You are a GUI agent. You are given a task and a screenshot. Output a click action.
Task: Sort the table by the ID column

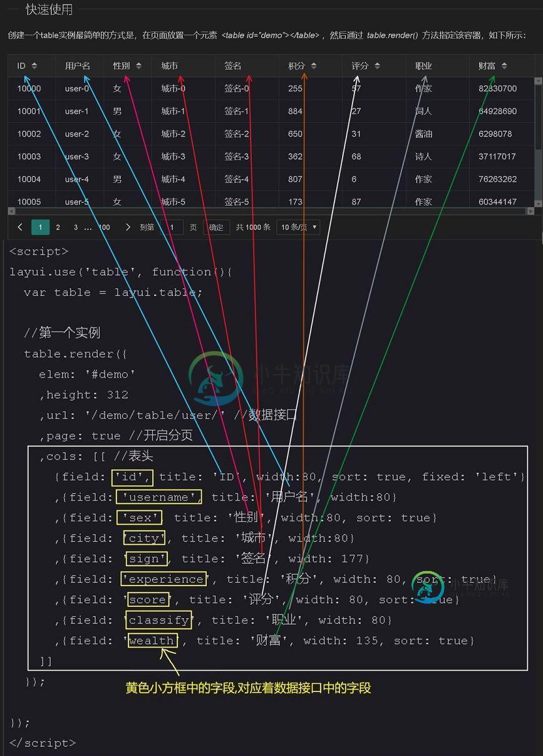(x=34, y=66)
